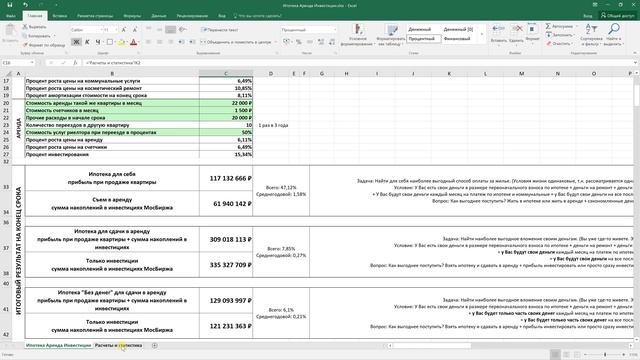The width and height of the screenshot is (640, 360).
Task: Open the Page Layout (Разметка страницы) tab
Action: coord(95,16)
